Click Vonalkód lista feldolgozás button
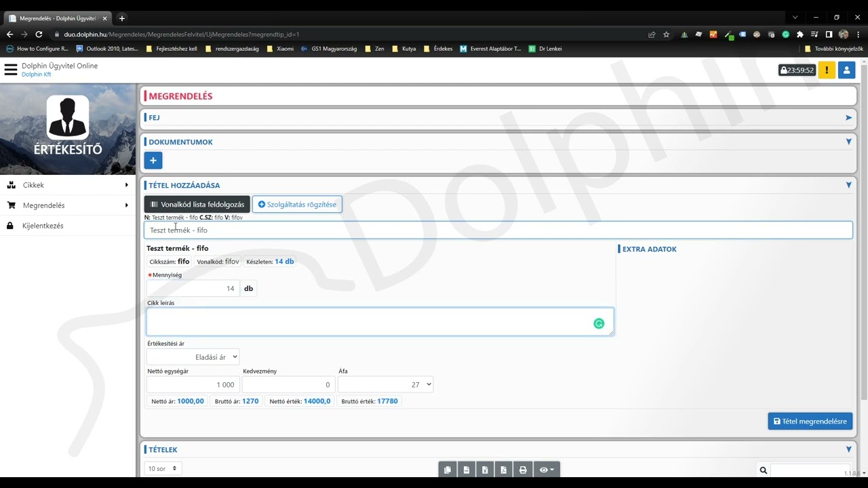The height and width of the screenshot is (488, 868). (197, 204)
